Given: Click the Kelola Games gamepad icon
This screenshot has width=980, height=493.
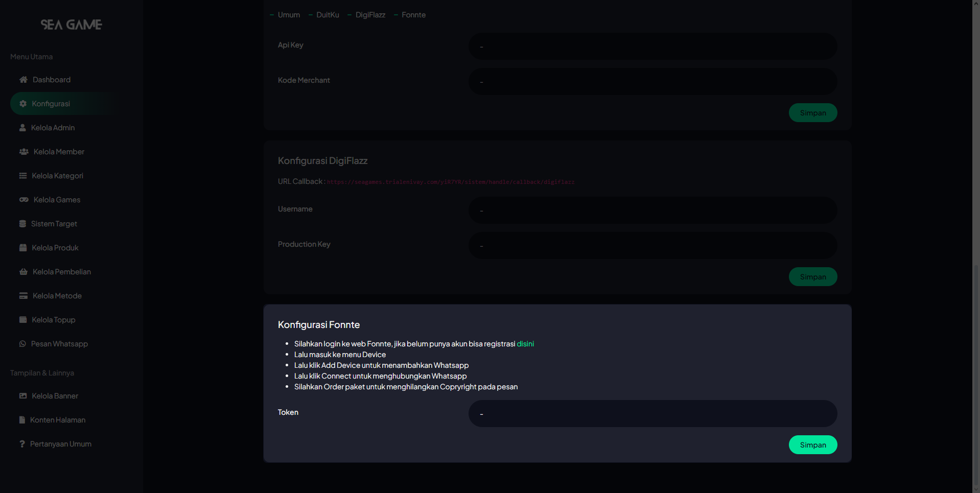Looking at the screenshot, I should tap(24, 200).
